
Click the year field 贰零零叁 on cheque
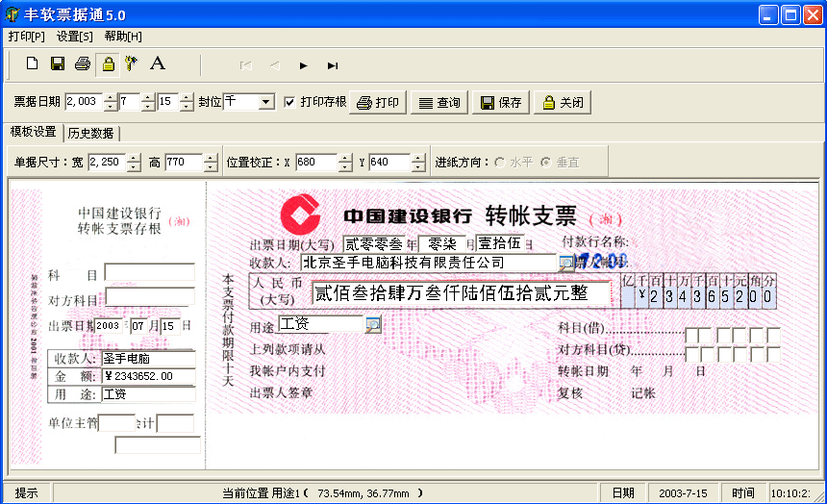[374, 243]
